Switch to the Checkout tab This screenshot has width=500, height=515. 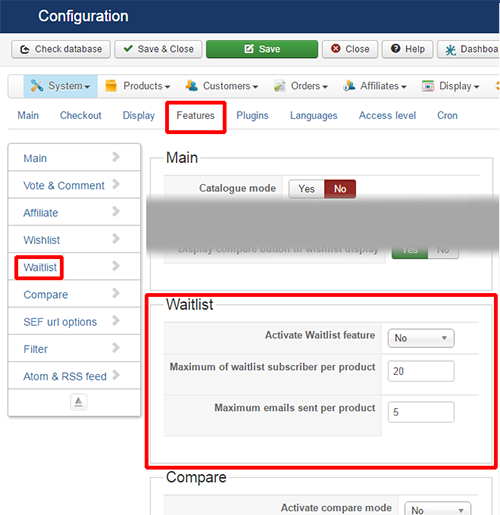80,115
